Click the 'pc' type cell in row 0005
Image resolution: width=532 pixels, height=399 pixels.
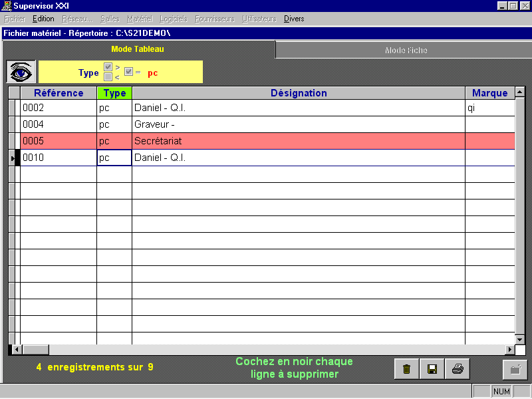[114, 141]
